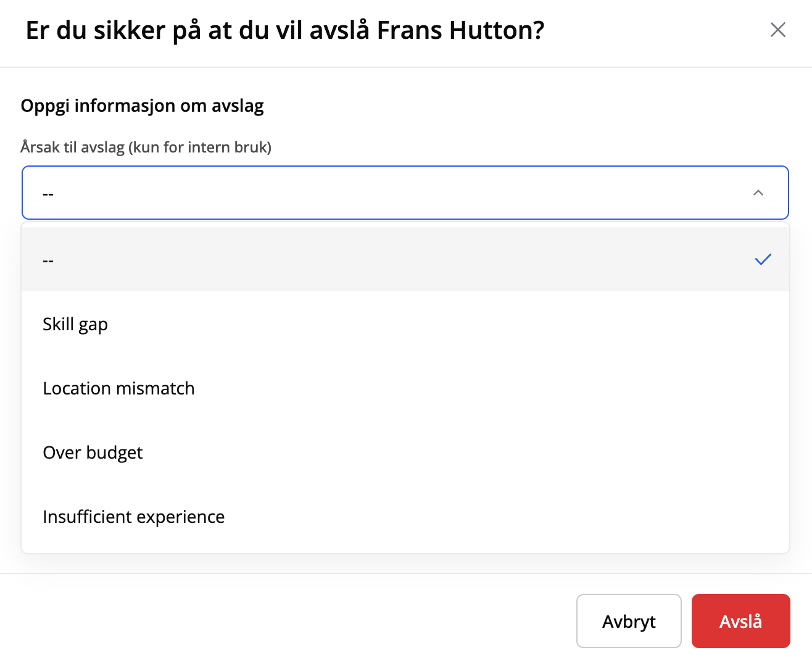Select the blank "--" option in list
The image size is (812, 663).
pos(48,261)
